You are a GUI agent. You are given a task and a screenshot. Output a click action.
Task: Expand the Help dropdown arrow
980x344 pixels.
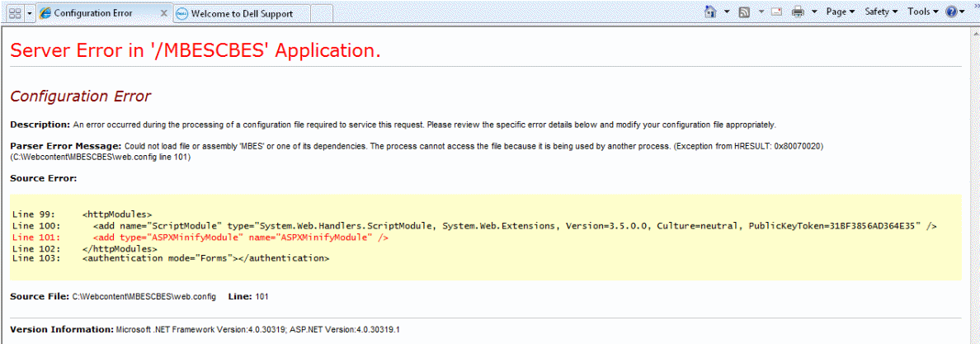coord(962,12)
